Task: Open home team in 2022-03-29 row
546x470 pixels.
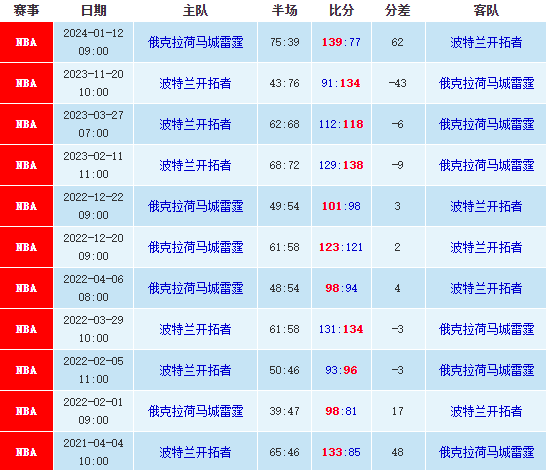Action: coord(195,329)
